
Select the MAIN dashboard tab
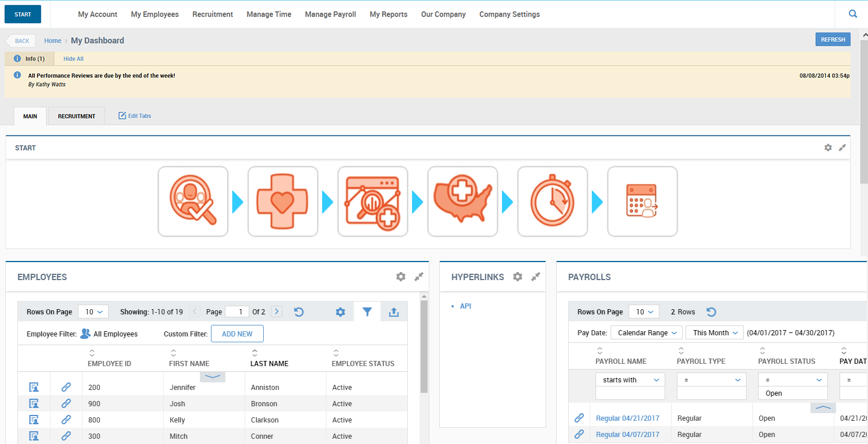point(30,116)
